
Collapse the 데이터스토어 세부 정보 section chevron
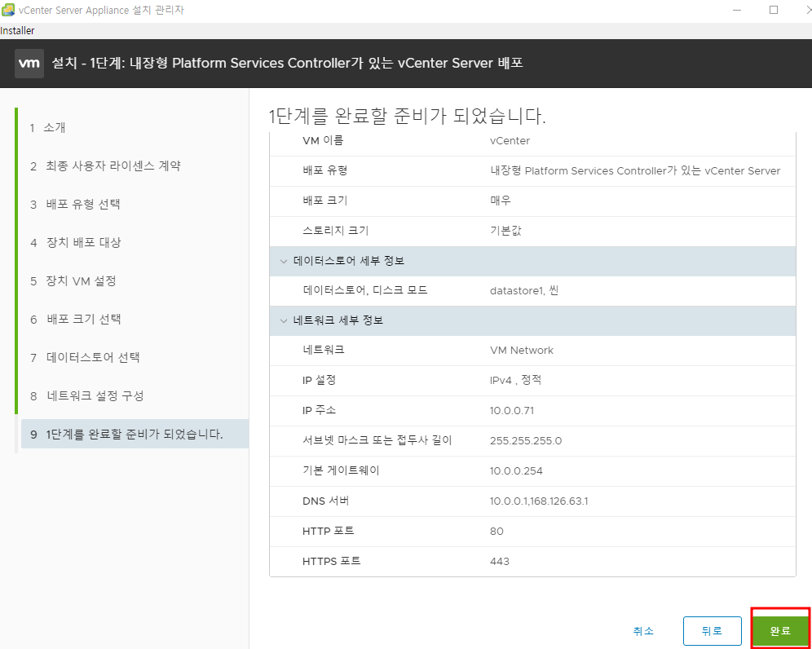[x=283, y=261]
